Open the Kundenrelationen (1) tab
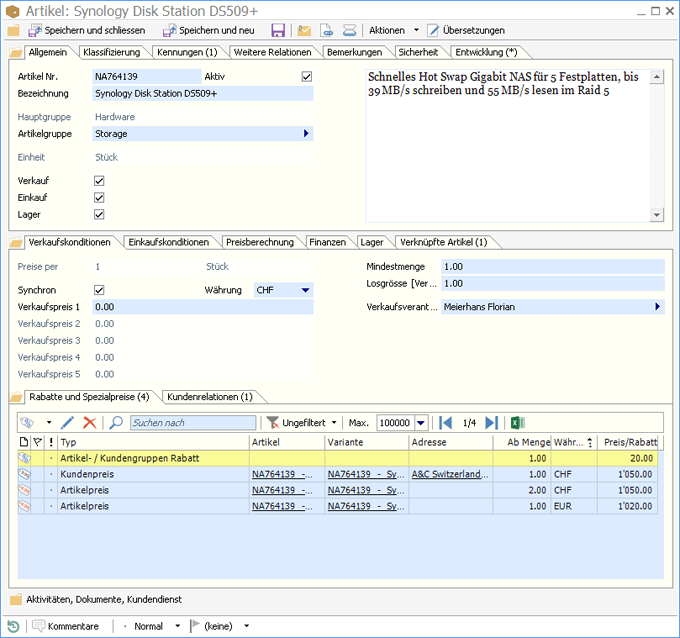This screenshot has width=680, height=638. click(209, 397)
